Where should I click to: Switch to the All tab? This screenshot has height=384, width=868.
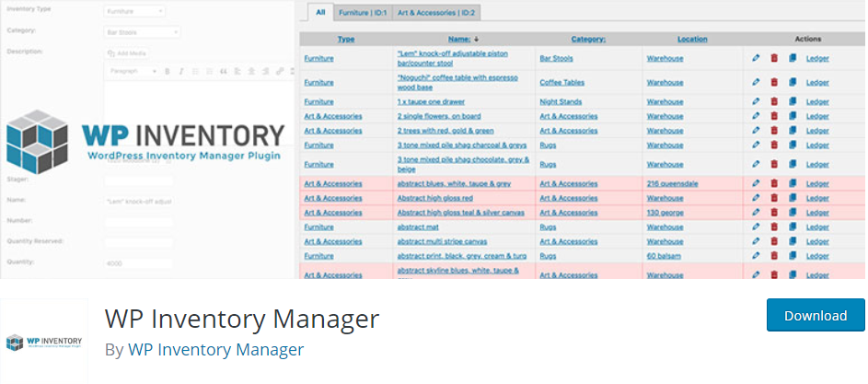pyautogui.click(x=320, y=12)
